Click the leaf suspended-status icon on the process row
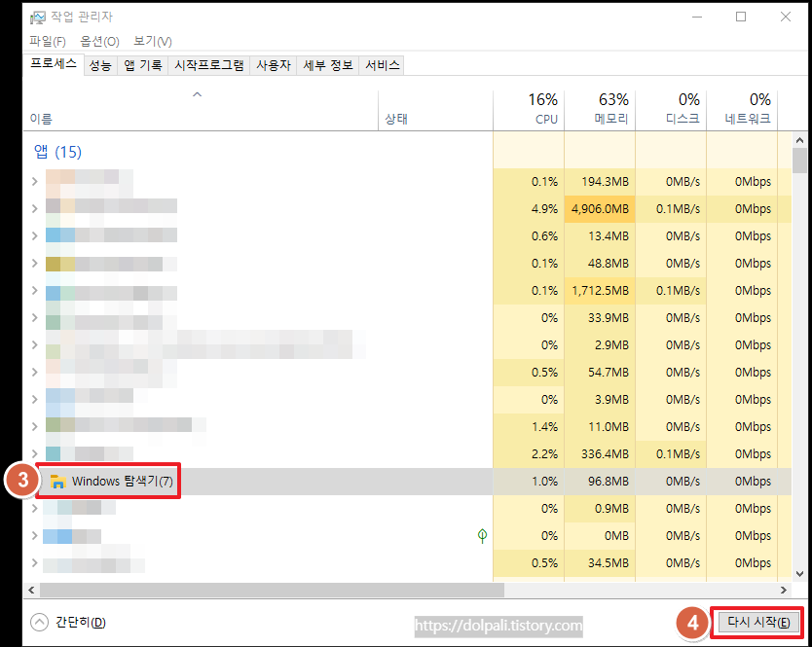Viewport: 812px width, 647px height. click(x=482, y=536)
